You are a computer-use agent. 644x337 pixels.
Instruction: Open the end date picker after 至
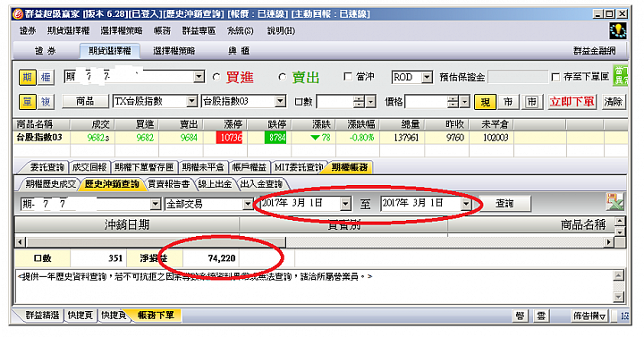[466, 203]
